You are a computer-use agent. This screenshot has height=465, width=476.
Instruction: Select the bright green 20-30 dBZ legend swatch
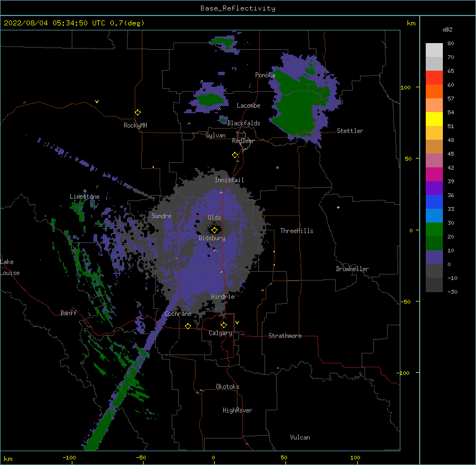434,230
